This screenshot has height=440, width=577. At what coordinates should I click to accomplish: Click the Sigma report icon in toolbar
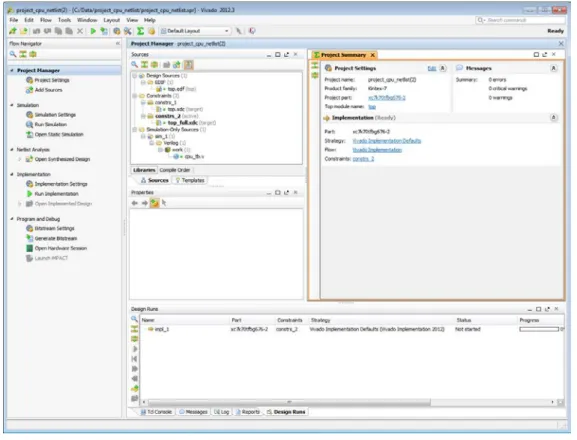click(140, 31)
